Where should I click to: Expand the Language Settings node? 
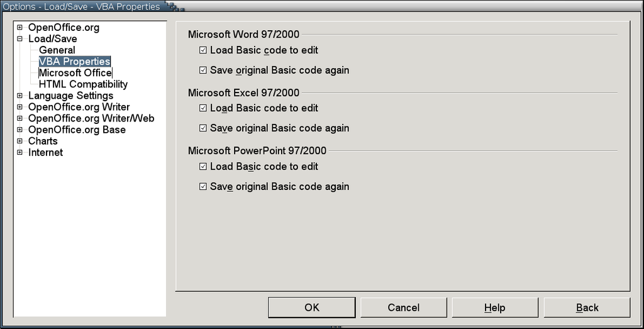pyautogui.click(x=20, y=96)
